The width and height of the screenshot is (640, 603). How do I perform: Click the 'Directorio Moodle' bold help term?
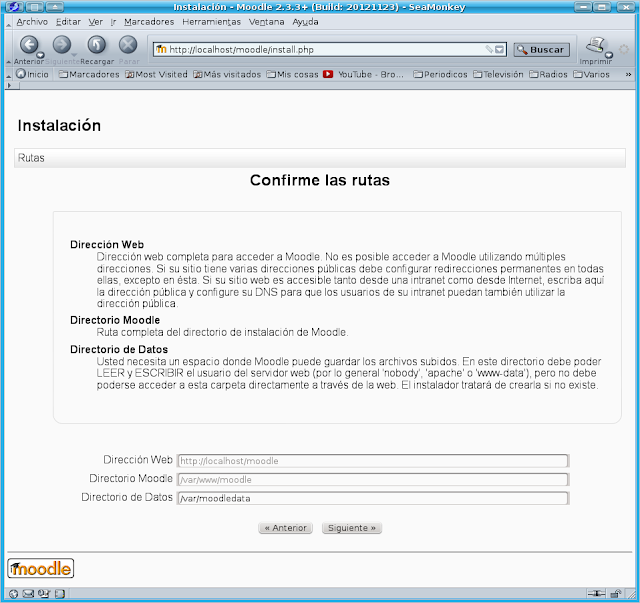[x=115, y=320]
